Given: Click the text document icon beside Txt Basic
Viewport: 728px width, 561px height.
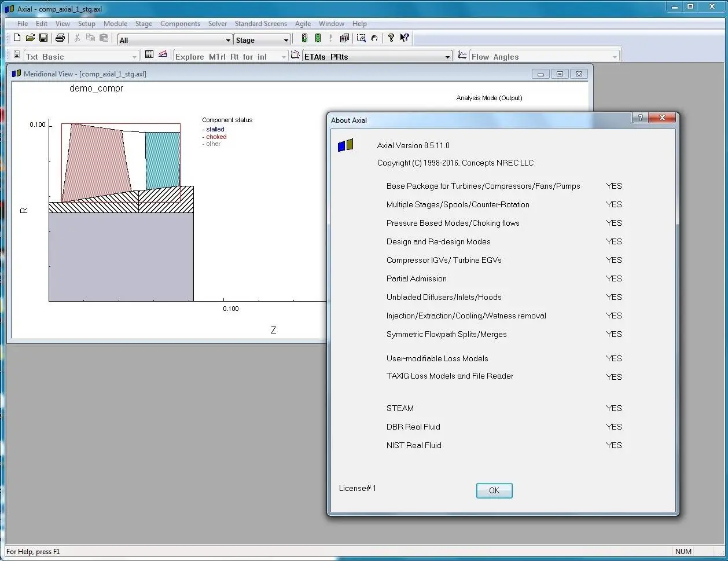Looking at the screenshot, I should pos(16,55).
